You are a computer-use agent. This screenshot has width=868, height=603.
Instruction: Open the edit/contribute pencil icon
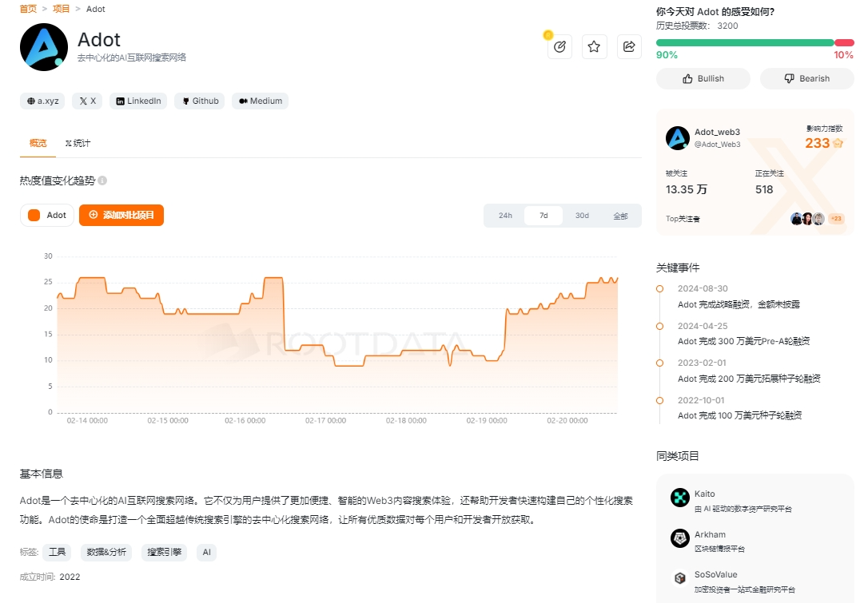pos(559,46)
